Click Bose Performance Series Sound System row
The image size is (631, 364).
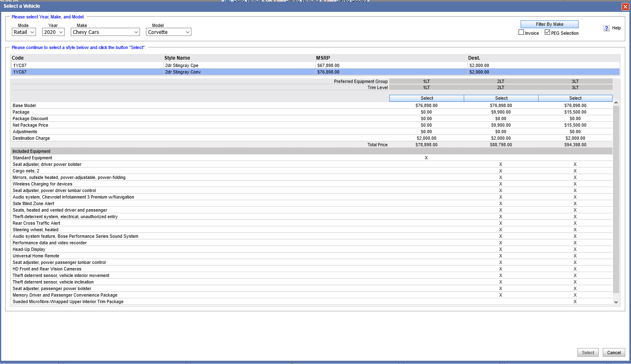[312, 236]
